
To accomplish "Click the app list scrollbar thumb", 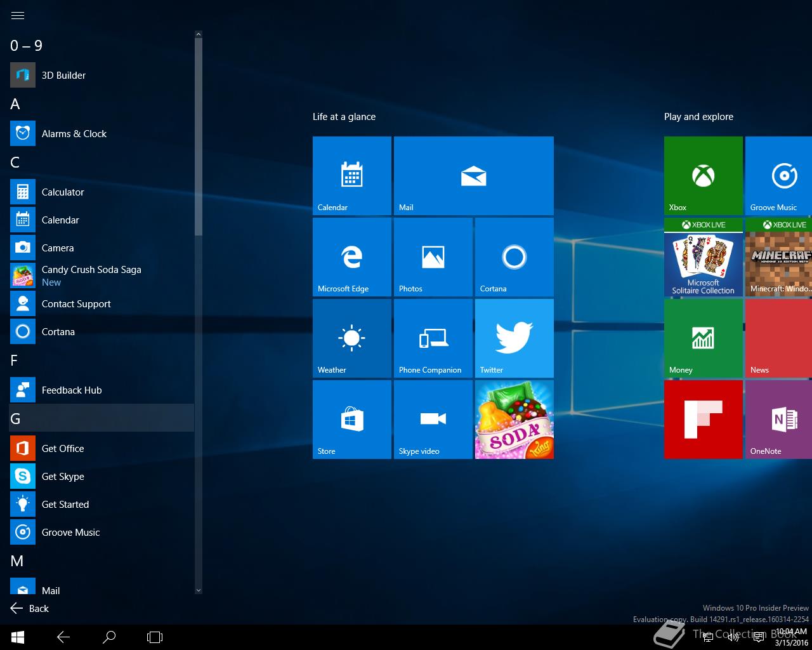I will pyautogui.click(x=199, y=136).
